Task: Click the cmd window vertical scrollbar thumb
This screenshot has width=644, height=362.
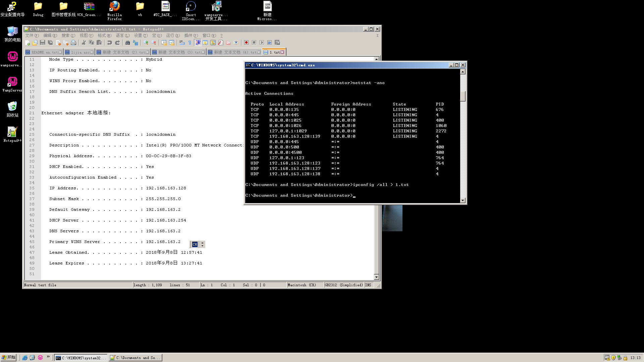Action: (x=463, y=96)
